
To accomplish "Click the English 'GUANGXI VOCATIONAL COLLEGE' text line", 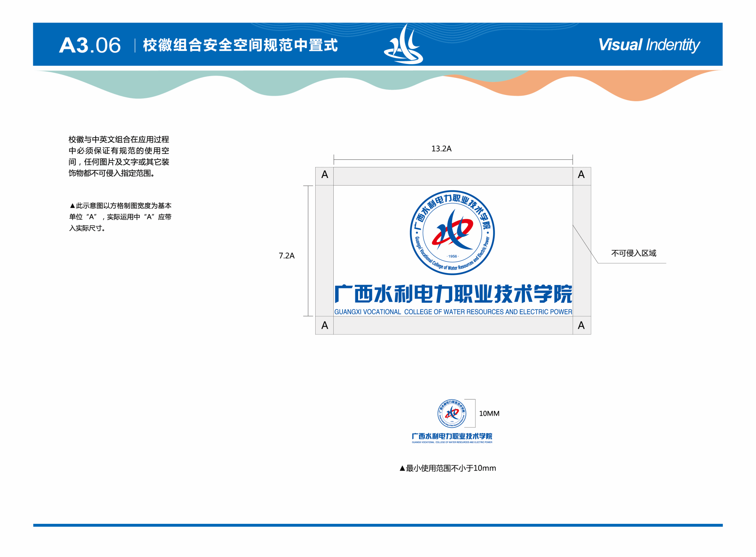I will pos(453,312).
